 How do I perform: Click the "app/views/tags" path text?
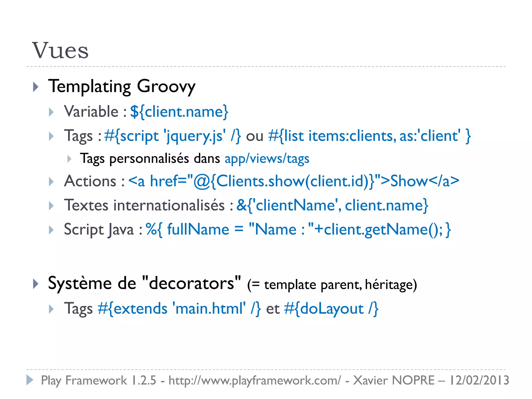[x=267, y=159]
